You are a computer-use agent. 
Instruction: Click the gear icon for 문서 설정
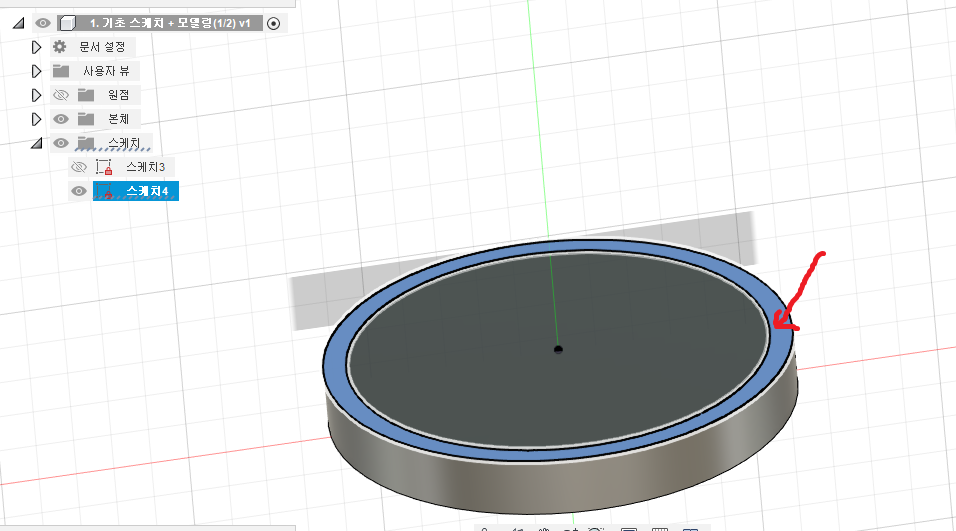pos(60,46)
